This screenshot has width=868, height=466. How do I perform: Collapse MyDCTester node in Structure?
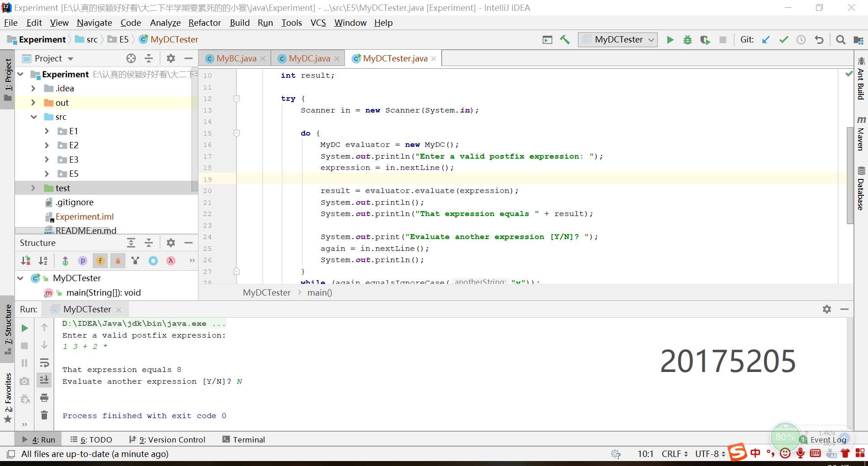(20, 278)
